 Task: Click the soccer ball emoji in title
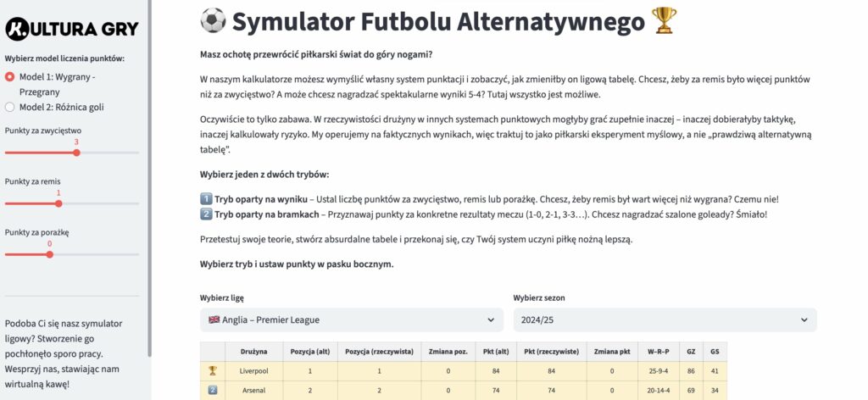[213, 21]
